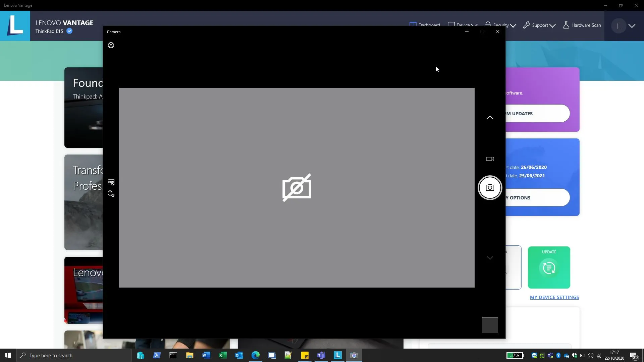This screenshot has width=644, height=362.
Task: Click the battery 37% indicator
Action: pos(515,355)
